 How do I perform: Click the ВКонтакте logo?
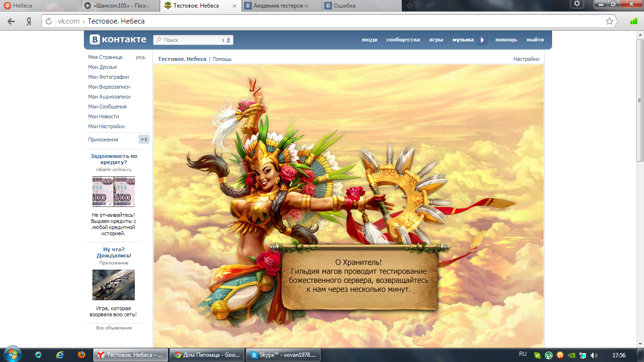pyautogui.click(x=118, y=40)
